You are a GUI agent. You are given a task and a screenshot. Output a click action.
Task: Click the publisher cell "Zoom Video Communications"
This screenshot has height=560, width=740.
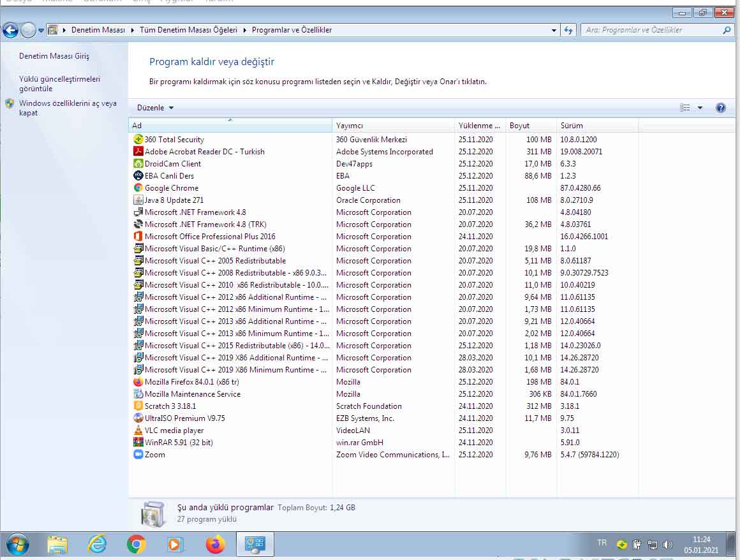(393, 454)
